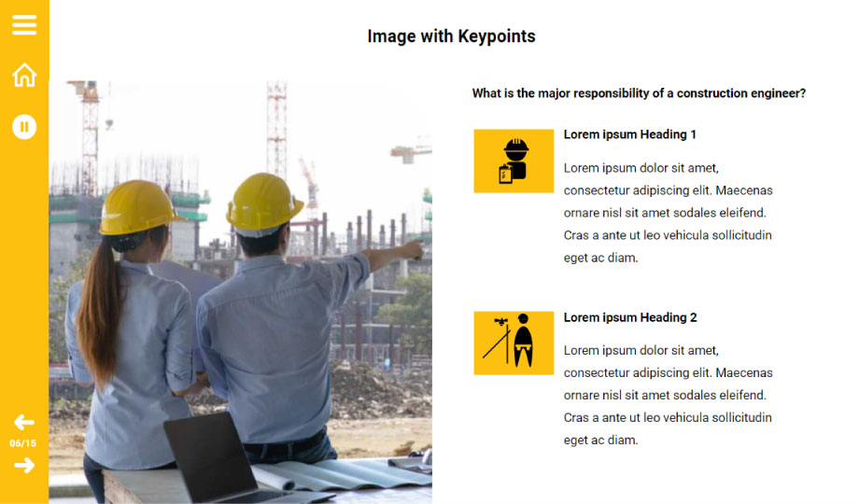Go to the home screen
859x504 pixels.
(x=24, y=76)
